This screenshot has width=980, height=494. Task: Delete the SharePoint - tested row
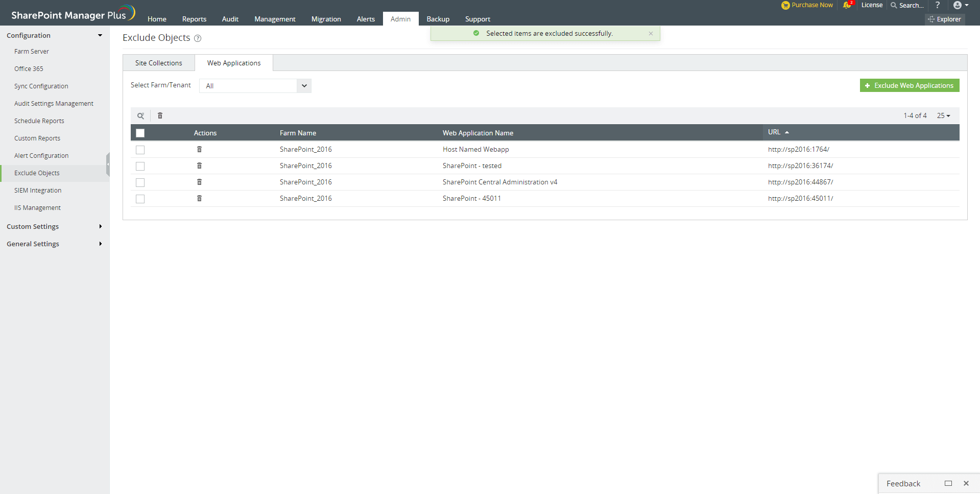pyautogui.click(x=199, y=166)
